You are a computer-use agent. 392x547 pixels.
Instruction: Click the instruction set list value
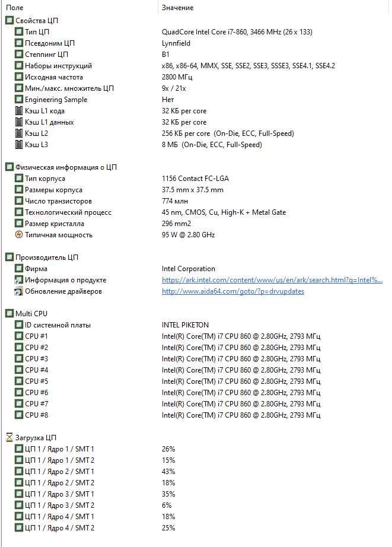pos(248,66)
